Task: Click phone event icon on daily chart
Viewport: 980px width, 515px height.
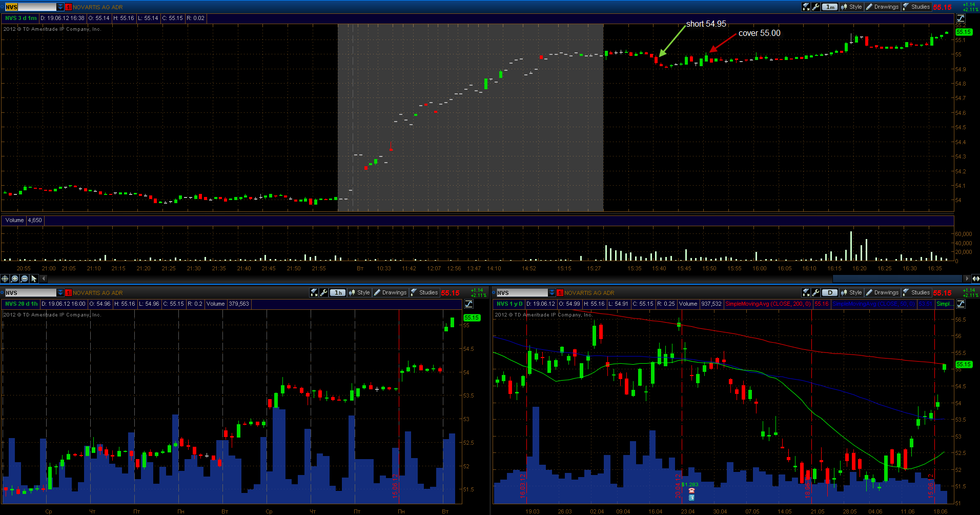Action: tap(691, 491)
